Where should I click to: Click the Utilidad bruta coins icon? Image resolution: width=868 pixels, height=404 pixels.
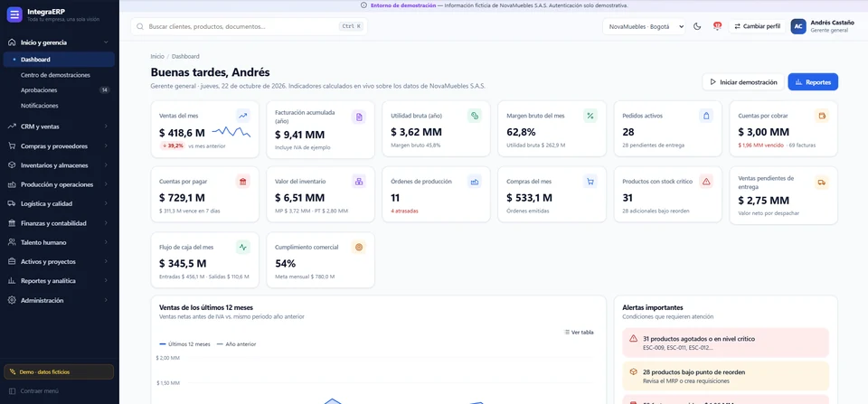(x=475, y=116)
